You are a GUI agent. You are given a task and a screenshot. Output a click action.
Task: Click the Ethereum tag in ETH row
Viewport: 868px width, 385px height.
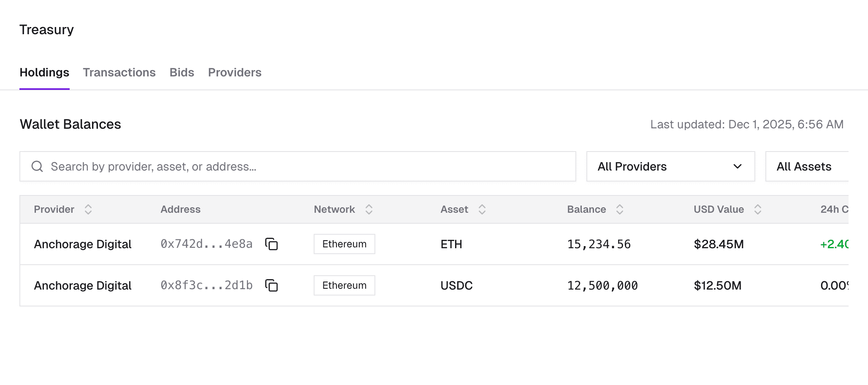[x=344, y=244]
